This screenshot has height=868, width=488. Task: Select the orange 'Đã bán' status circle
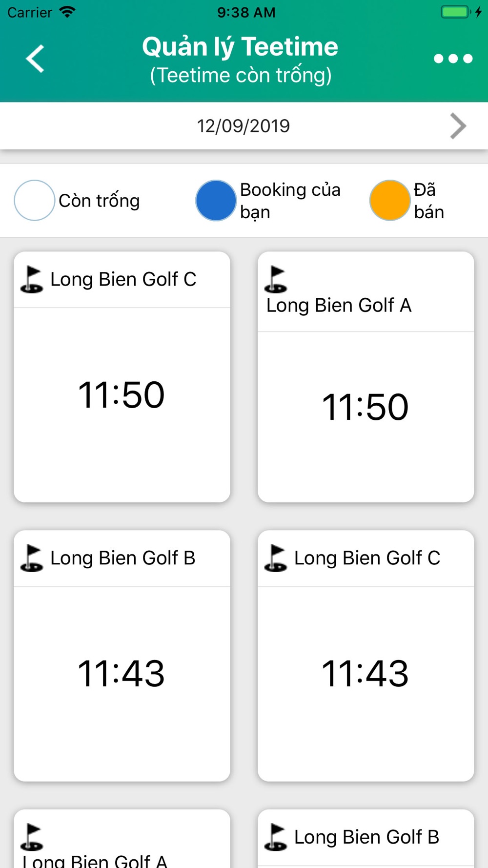tap(389, 200)
